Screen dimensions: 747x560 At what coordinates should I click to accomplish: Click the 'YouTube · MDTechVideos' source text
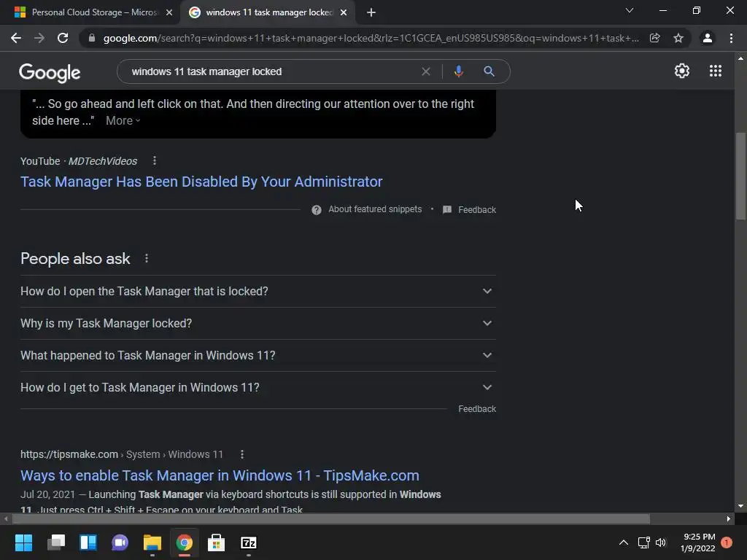[79, 161]
